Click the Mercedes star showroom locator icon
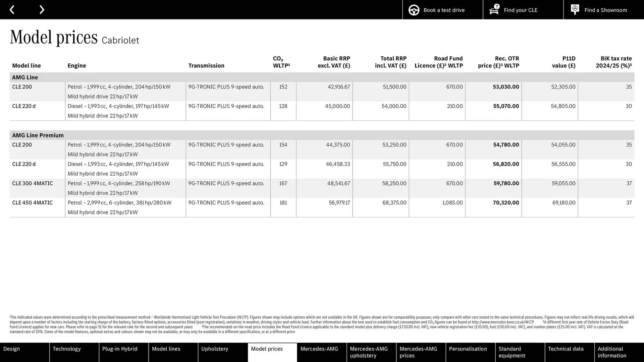The image size is (644, 362). tap(575, 9)
